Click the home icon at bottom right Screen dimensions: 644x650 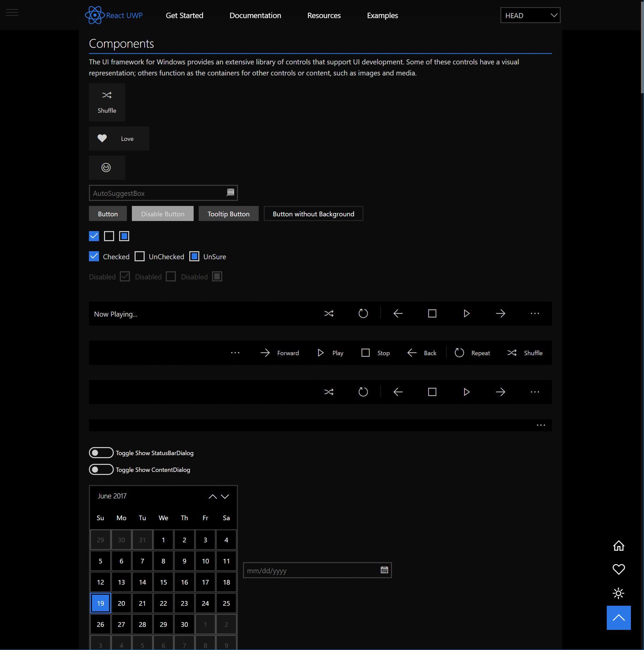tap(619, 545)
